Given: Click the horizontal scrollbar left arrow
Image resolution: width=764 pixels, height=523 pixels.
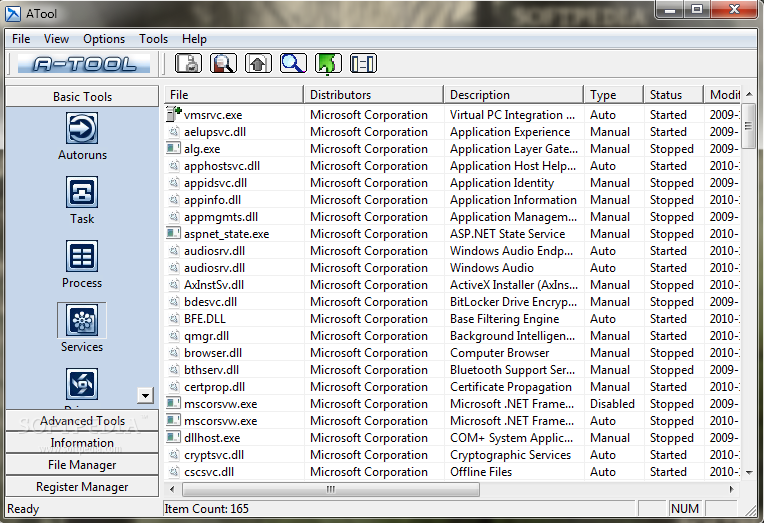Looking at the screenshot, I should click(x=172, y=489).
